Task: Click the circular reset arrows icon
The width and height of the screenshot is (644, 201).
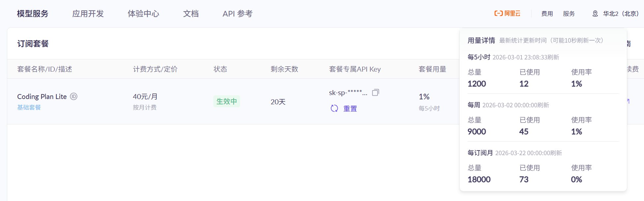Action: (x=334, y=108)
